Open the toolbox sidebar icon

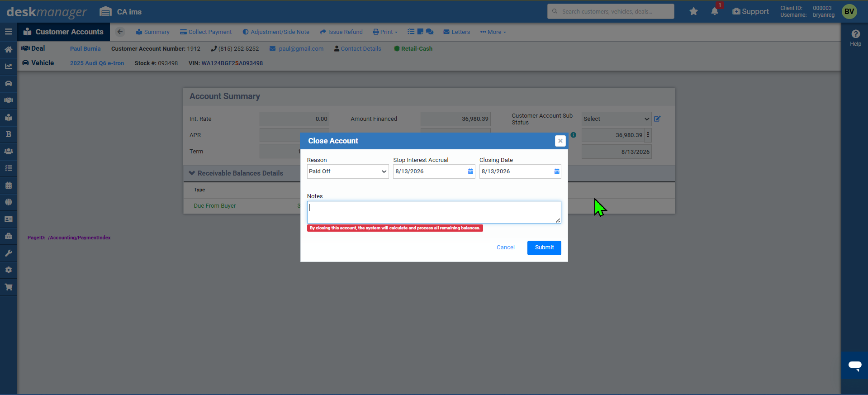pos(8,236)
